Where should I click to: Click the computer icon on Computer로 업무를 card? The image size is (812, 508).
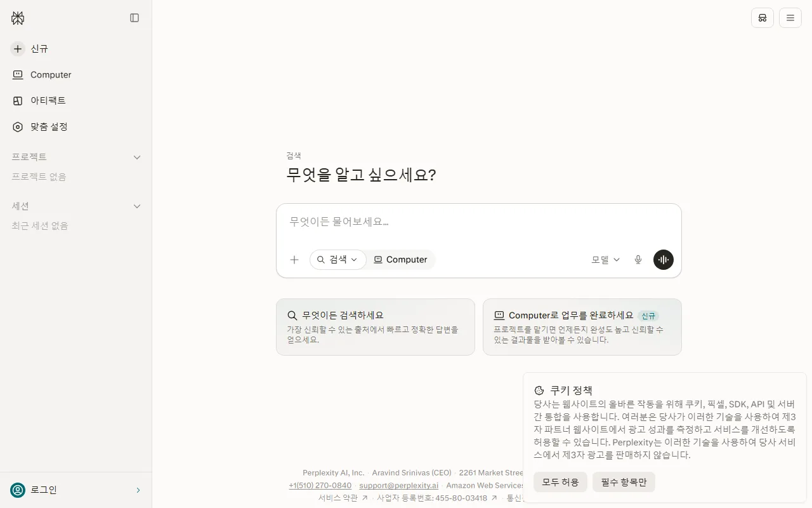click(499, 316)
